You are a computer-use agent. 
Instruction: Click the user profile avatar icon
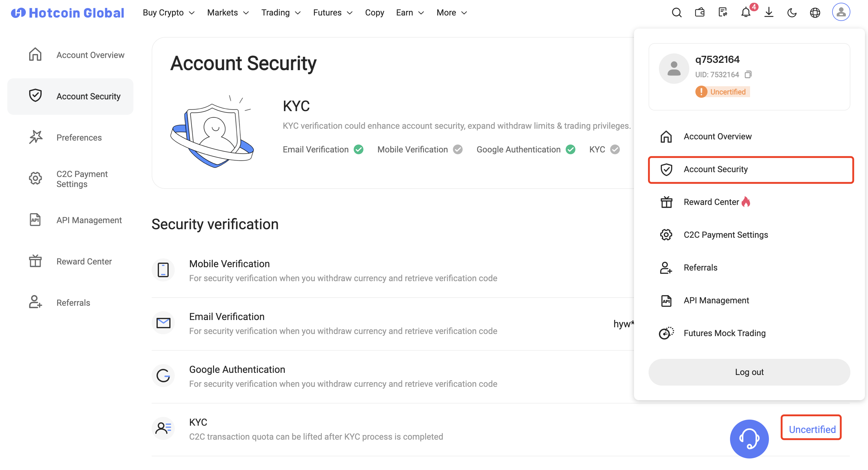click(x=841, y=12)
